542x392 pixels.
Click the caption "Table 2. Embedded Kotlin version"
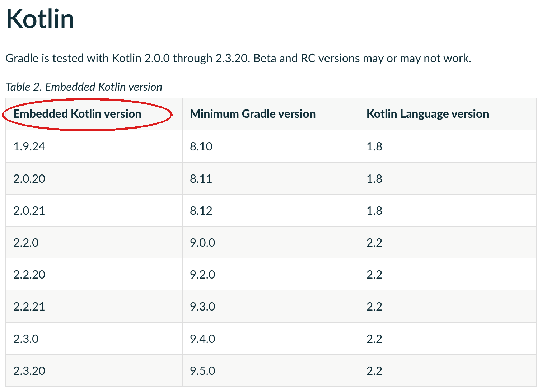coord(84,87)
